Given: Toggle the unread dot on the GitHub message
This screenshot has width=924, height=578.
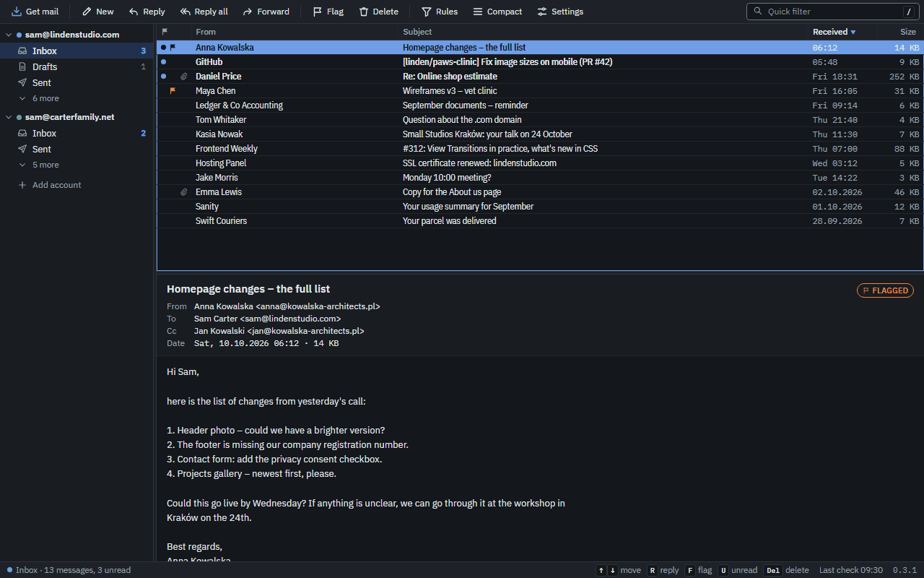Looking at the screenshot, I should (x=163, y=62).
